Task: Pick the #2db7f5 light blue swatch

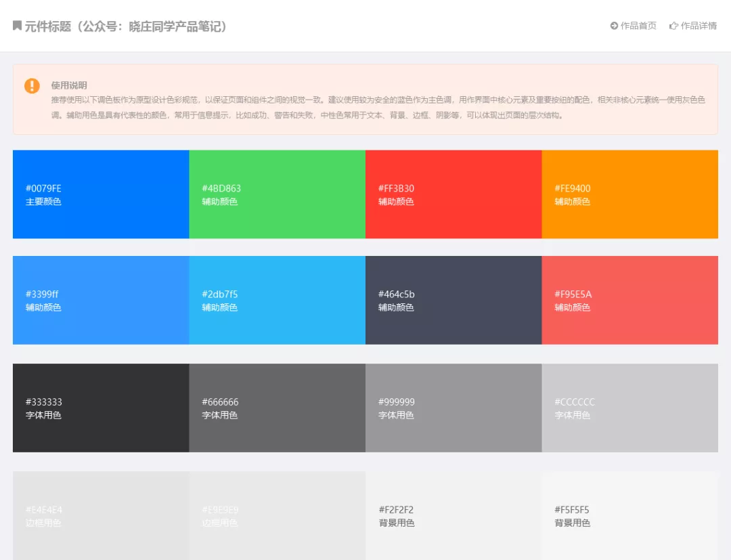Action: [x=278, y=300]
